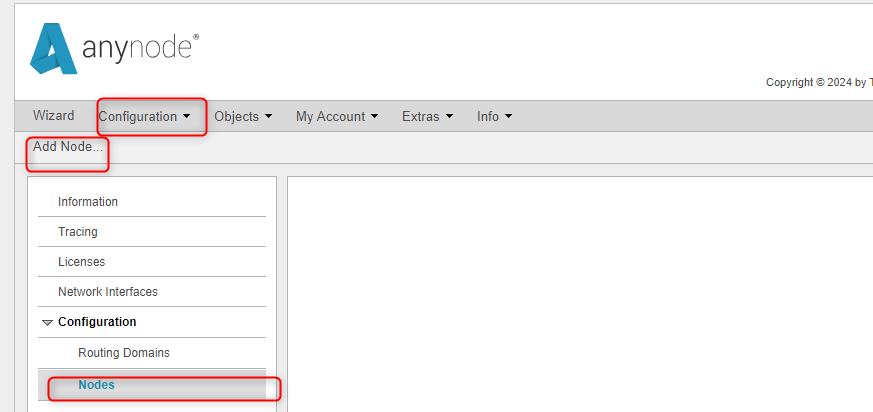Select Information in the sidebar
The height and width of the screenshot is (412, 873).
[88, 202]
